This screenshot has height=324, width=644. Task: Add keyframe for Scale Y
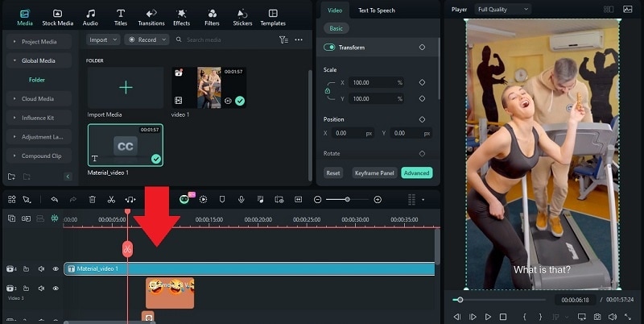point(422,98)
